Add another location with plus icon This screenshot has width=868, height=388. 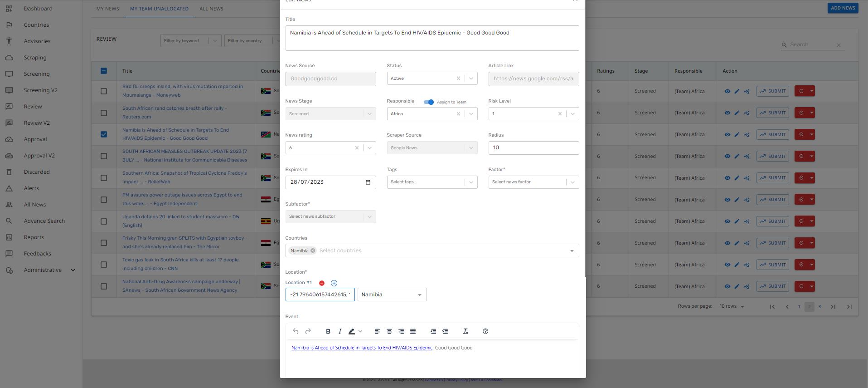(334, 283)
